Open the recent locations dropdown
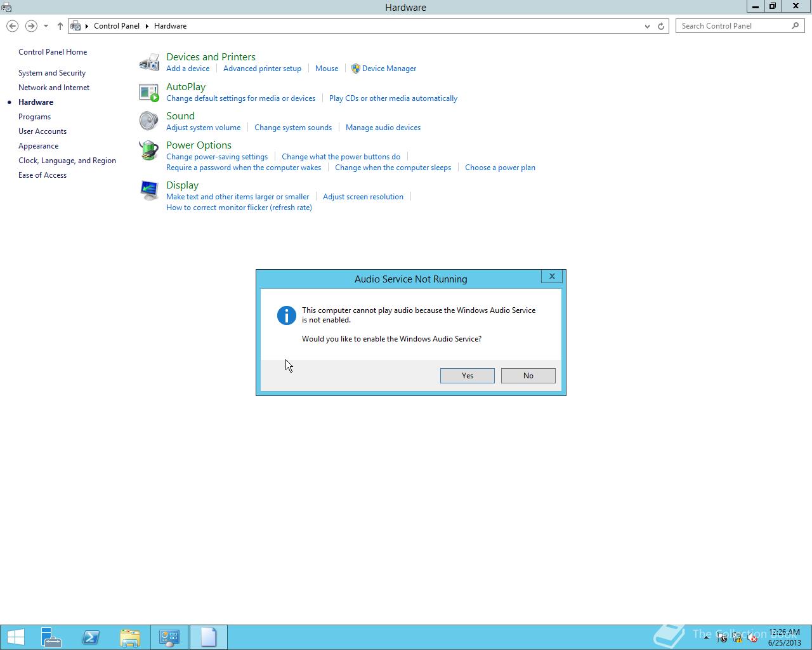812x650 pixels. 46,26
